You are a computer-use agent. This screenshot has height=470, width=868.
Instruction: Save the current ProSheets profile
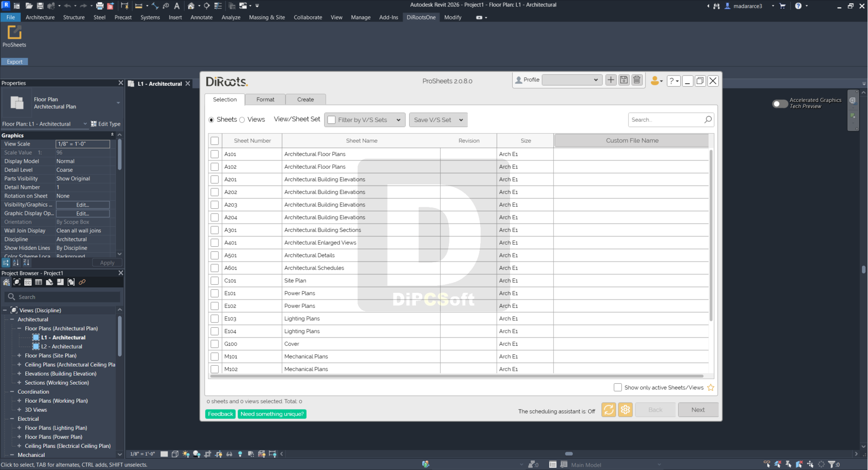coord(624,80)
